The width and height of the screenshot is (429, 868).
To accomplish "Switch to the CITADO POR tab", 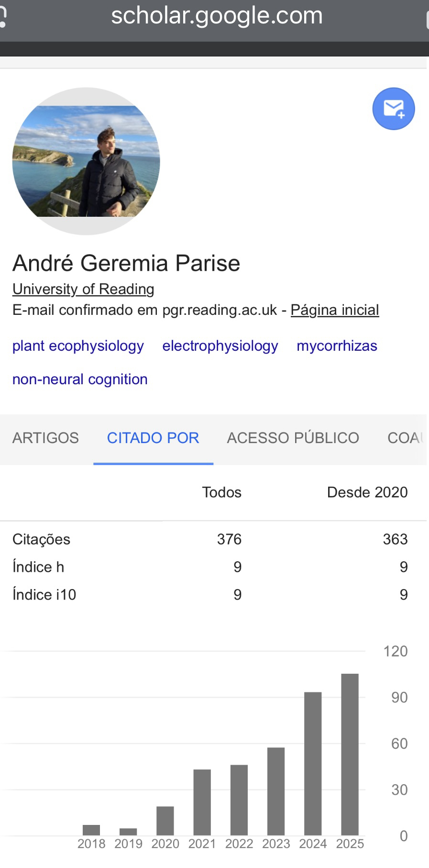I will [153, 438].
